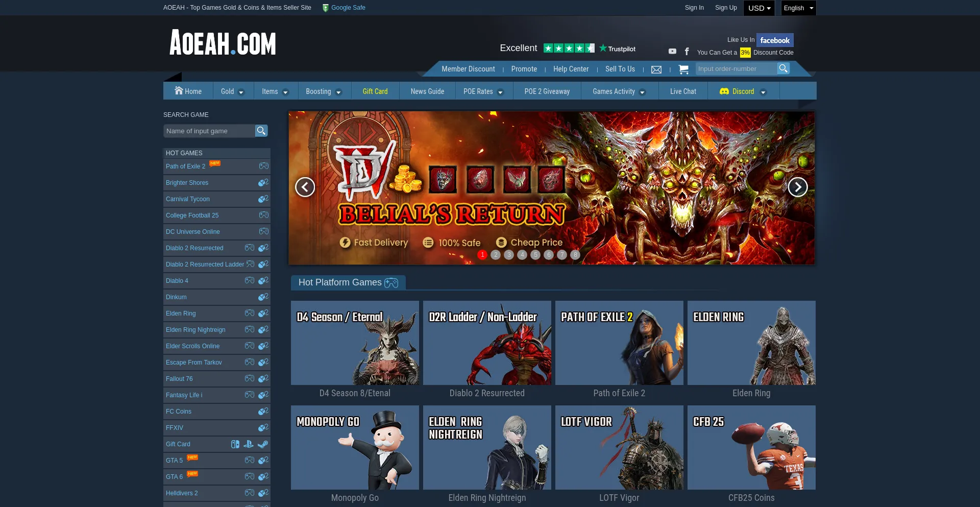This screenshot has width=980, height=507.
Task: Click the coins icon beside Brighter Shores
Action: [x=263, y=182]
